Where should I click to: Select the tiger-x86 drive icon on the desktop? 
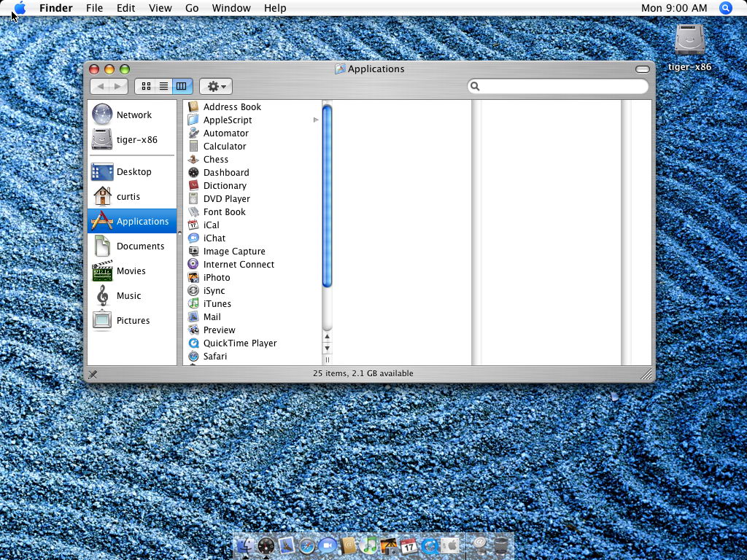pyautogui.click(x=689, y=40)
